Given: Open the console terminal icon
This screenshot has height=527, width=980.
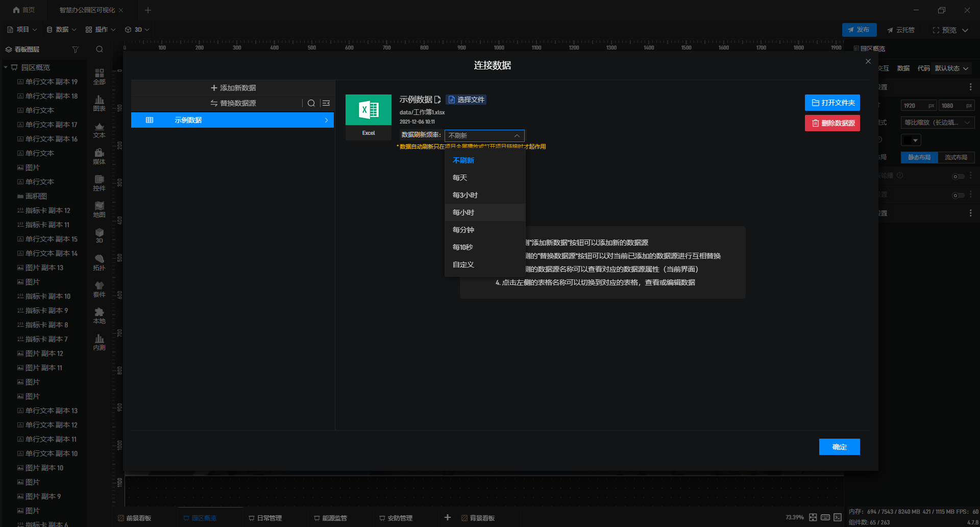Looking at the screenshot, I should (838, 517).
